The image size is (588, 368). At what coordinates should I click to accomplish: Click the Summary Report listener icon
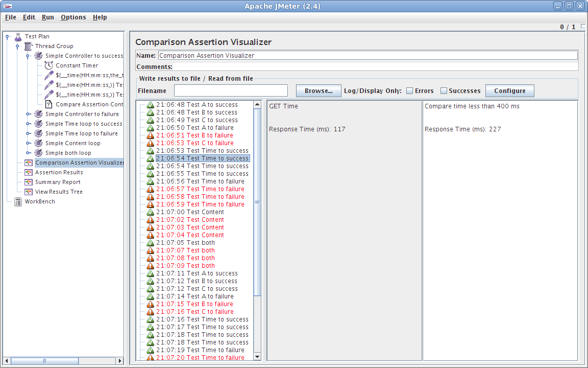click(x=29, y=182)
